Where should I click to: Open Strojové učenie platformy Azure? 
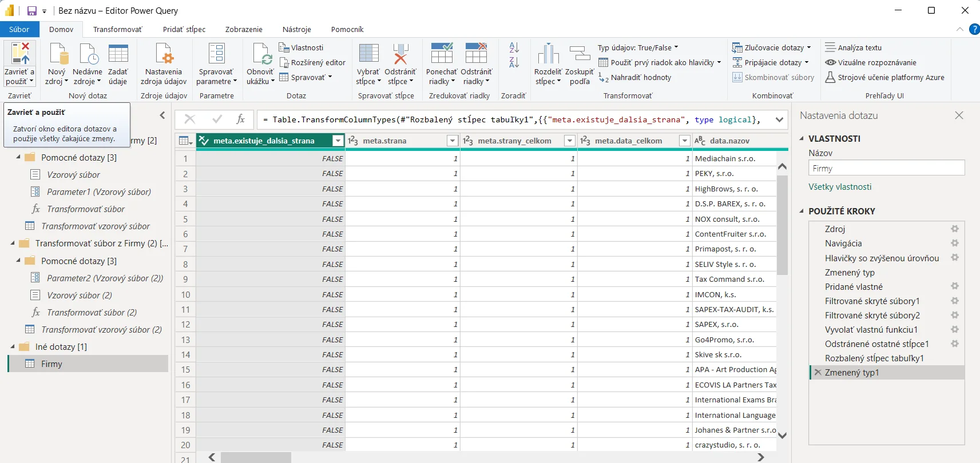pos(884,77)
